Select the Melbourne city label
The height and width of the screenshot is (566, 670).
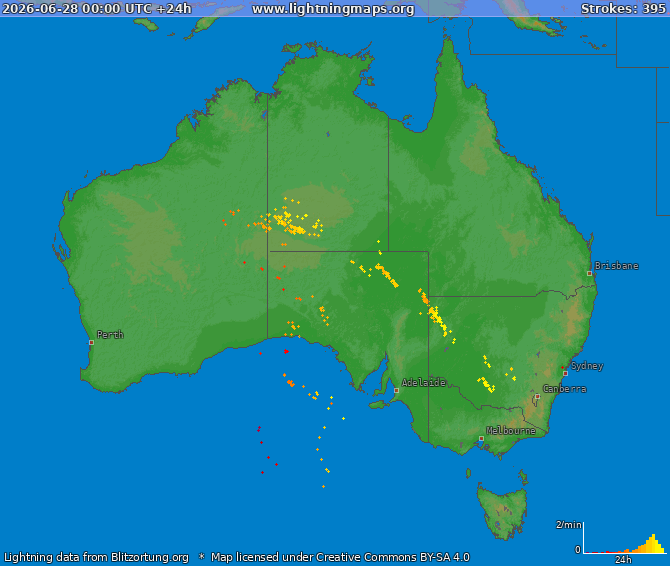click(x=511, y=431)
